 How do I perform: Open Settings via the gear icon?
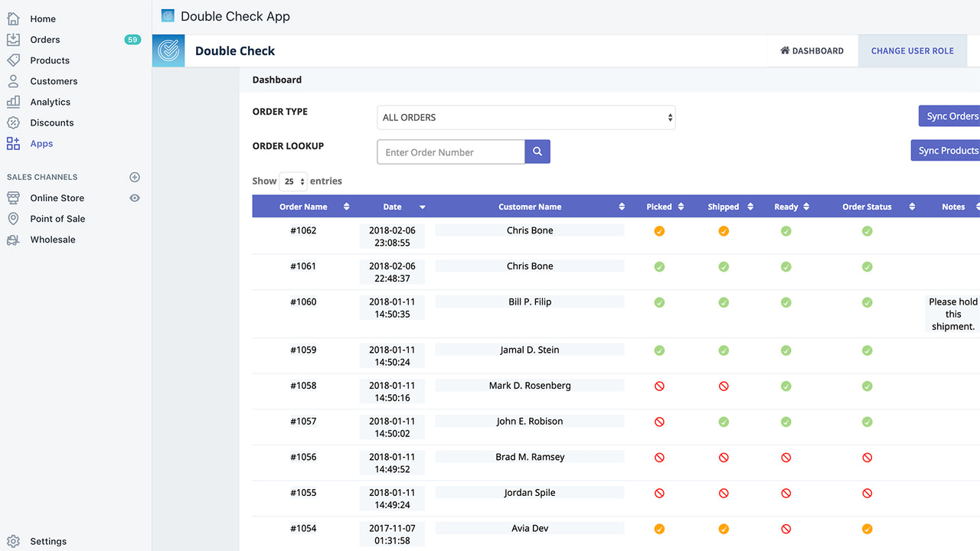(x=12, y=541)
